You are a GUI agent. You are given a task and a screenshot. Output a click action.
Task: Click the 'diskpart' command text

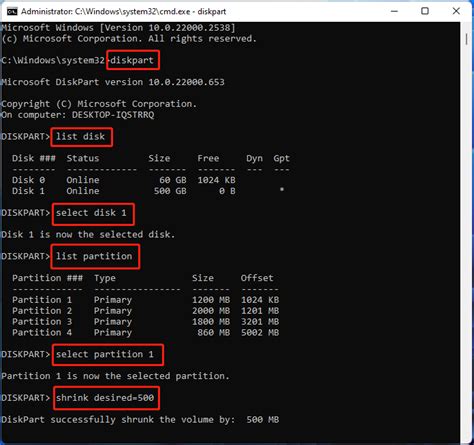click(132, 60)
